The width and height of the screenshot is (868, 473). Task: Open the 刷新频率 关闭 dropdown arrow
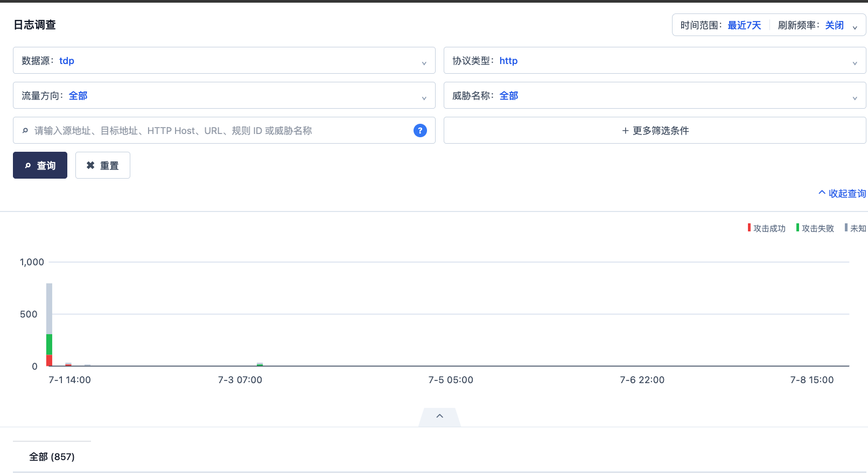[855, 27]
